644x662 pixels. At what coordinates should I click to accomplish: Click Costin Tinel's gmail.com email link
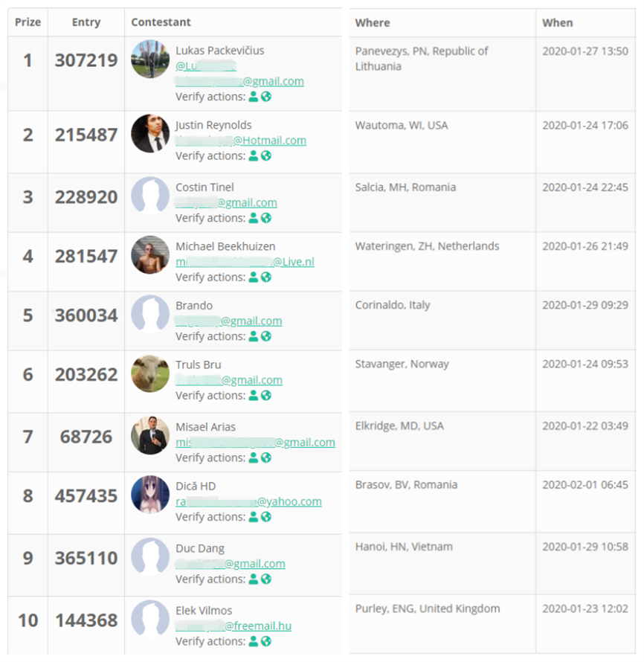pyautogui.click(x=226, y=202)
